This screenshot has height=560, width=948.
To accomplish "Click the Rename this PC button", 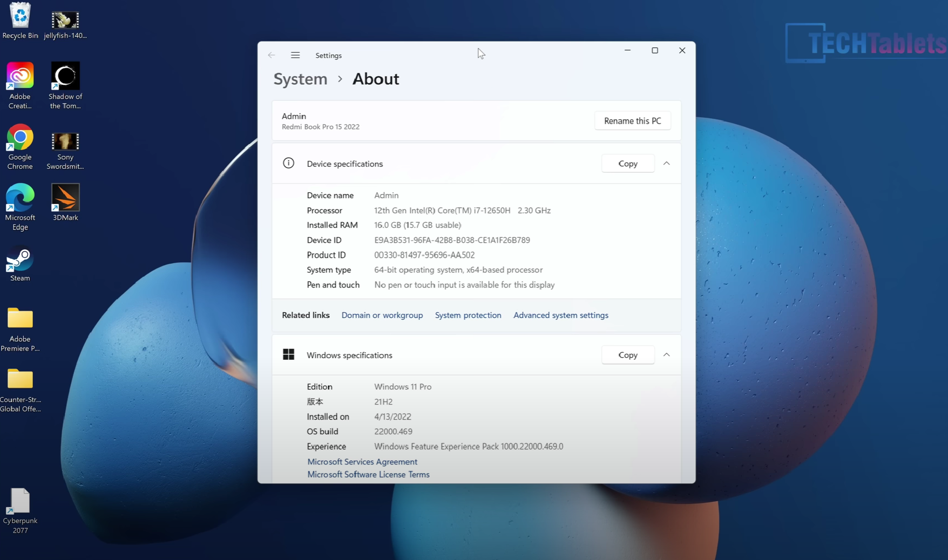I will tap(632, 121).
